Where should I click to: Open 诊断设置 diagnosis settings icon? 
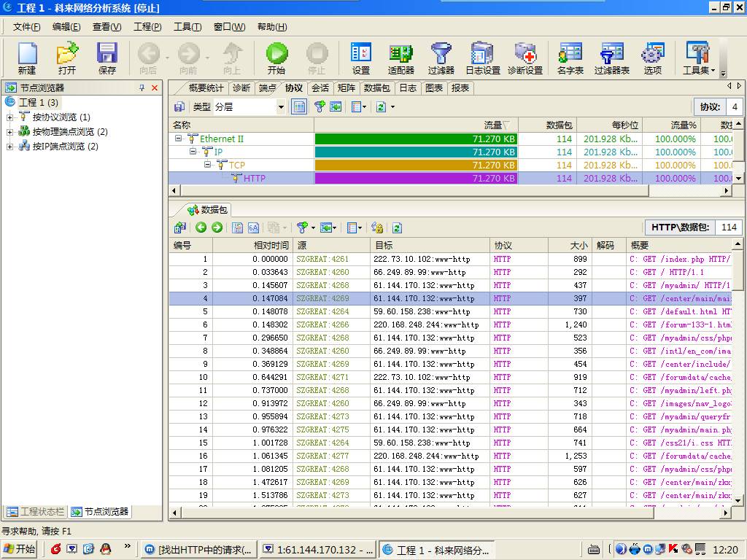coord(525,58)
